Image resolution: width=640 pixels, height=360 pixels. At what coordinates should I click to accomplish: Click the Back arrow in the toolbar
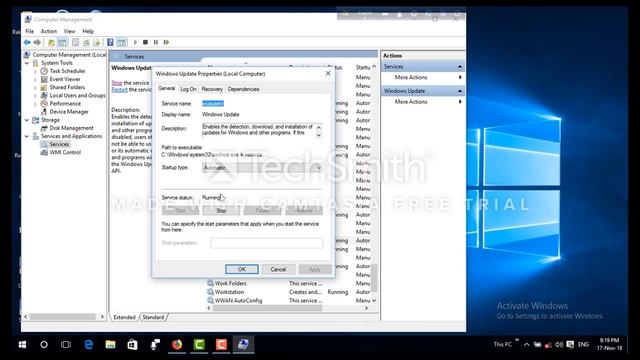point(27,42)
